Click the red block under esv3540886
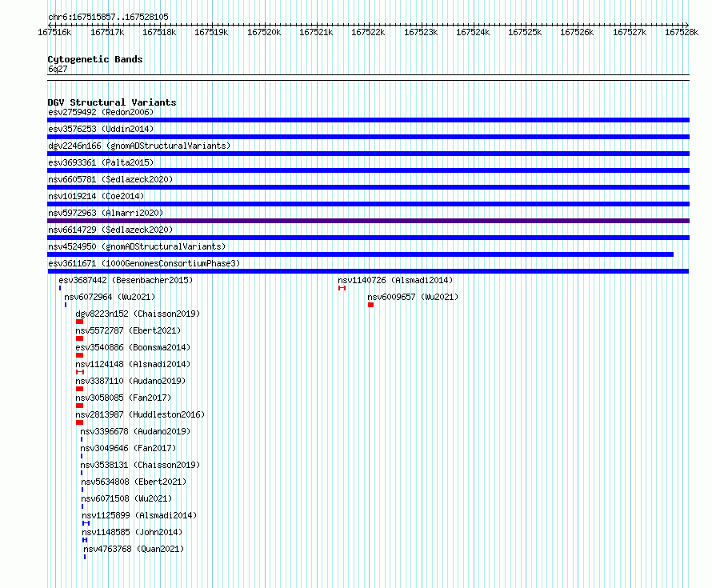712x588 pixels. [x=79, y=355]
